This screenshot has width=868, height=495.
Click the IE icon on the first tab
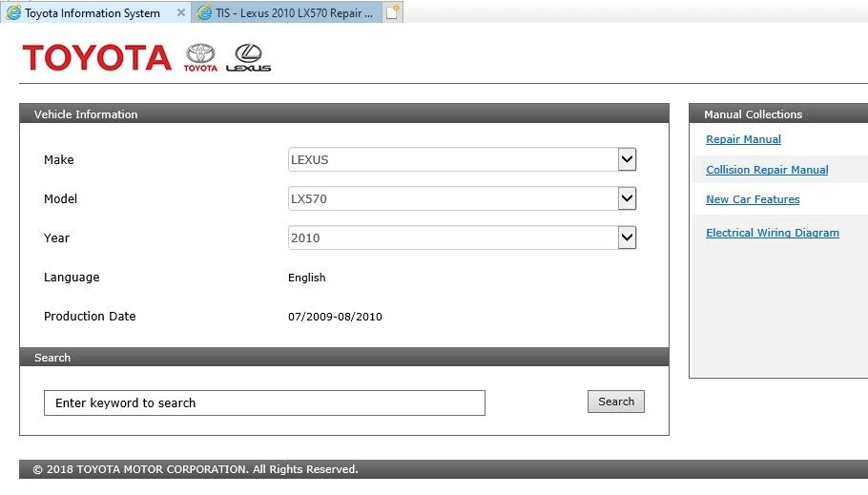[13, 13]
